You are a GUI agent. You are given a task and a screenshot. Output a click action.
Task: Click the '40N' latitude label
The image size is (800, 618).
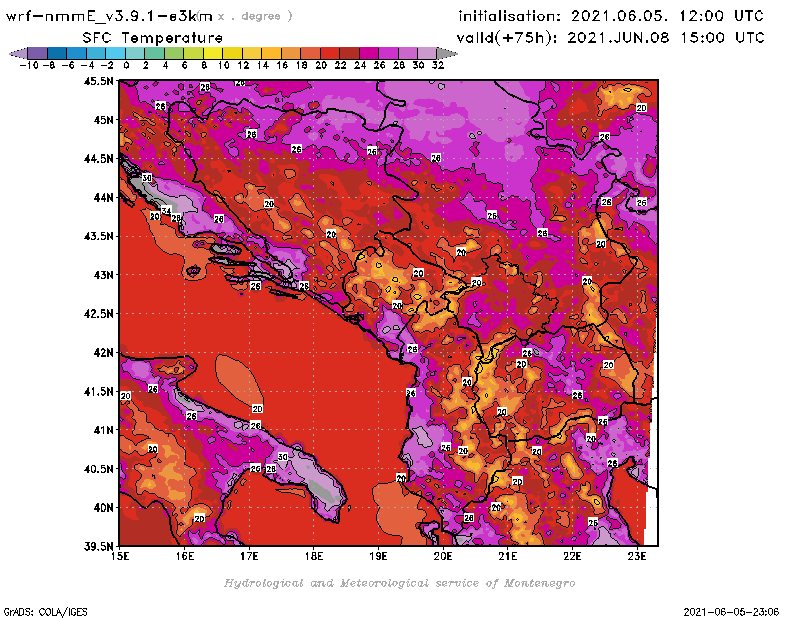(x=103, y=508)
